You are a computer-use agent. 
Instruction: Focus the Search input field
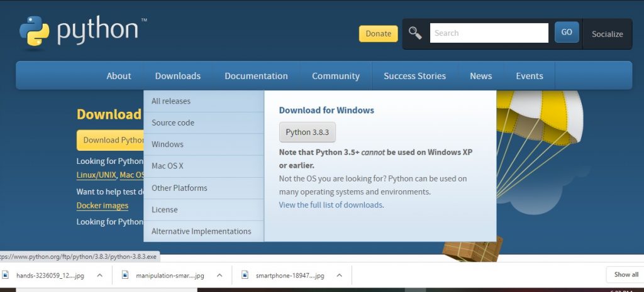(489, 33)
